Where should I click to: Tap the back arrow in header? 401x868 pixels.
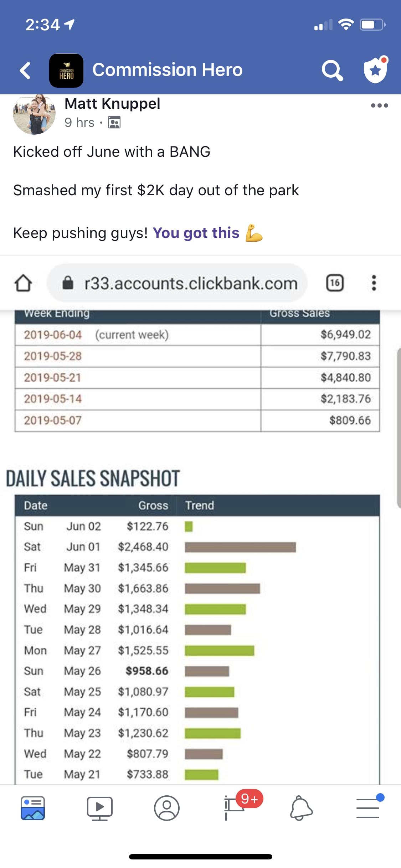point(25,70)
